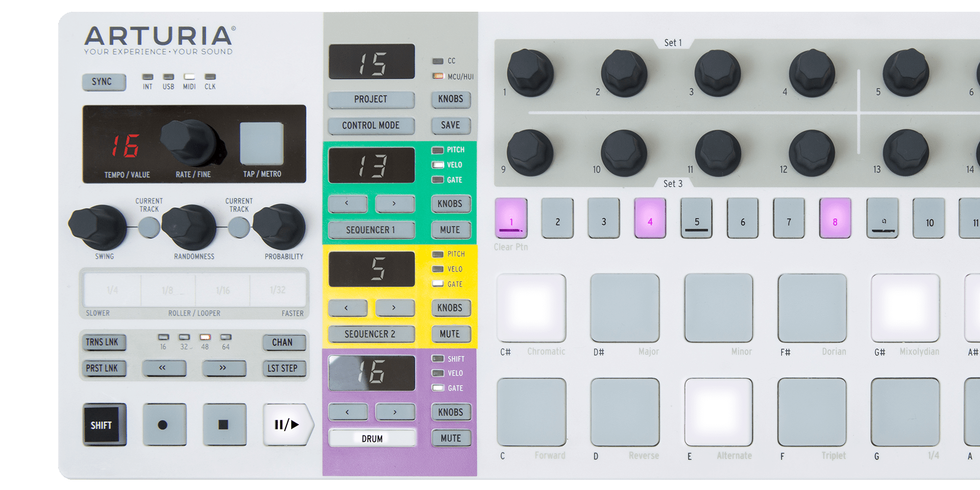Image resolution: width=980 pixels, height=490 pixels.
Task: Tap the G# Mixolydian pad
Action: (905, 308)
